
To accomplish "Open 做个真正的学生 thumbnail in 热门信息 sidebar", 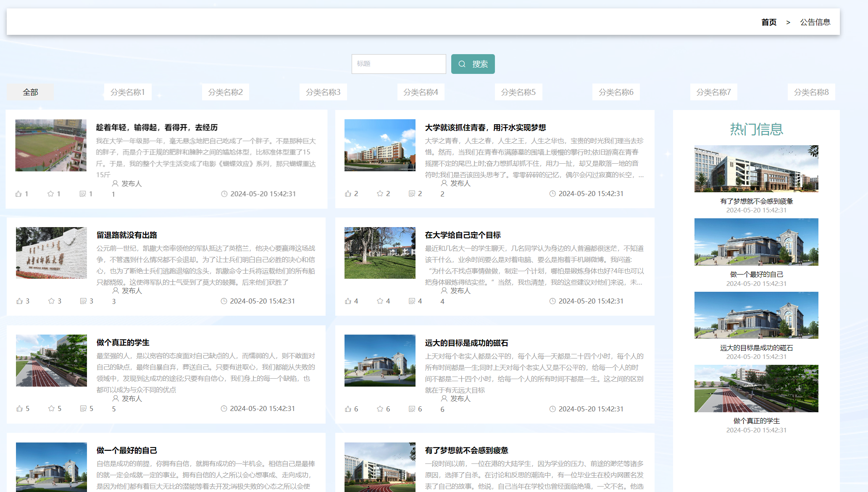I will [x=755, y=388].
